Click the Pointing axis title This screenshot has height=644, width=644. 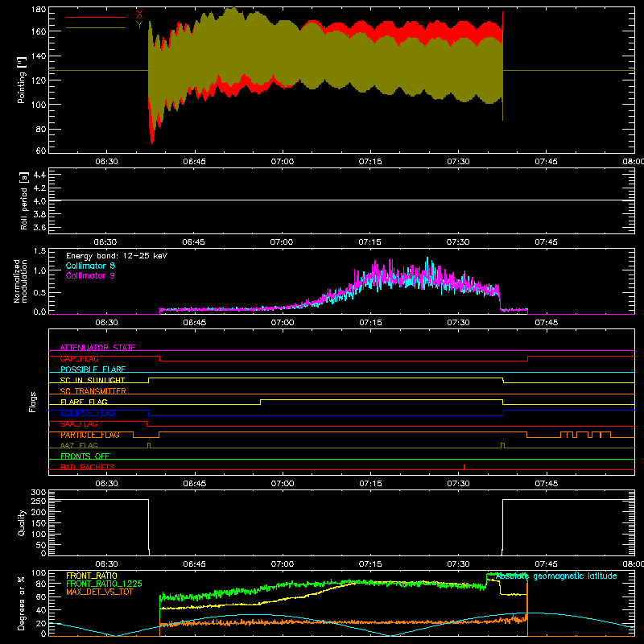(22, 80)
